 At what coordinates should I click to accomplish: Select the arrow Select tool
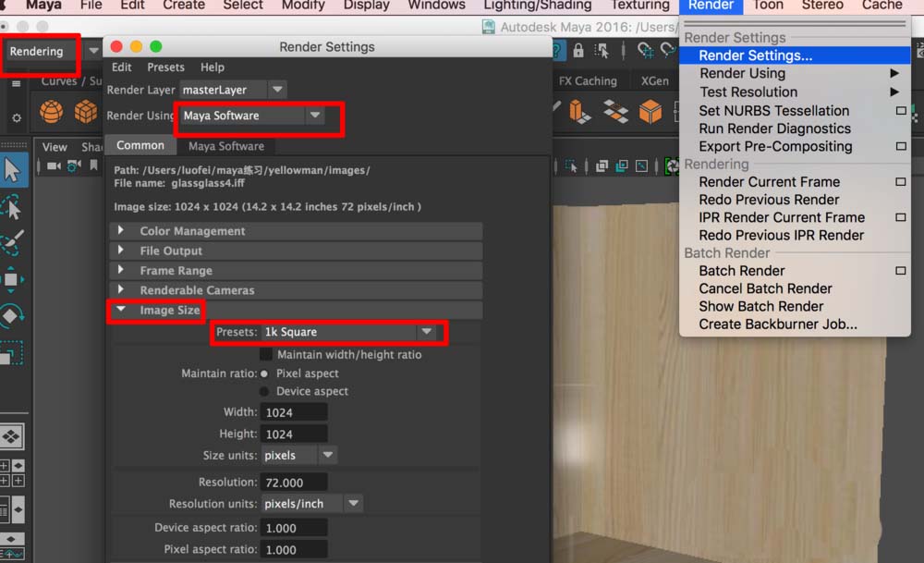point(12,170)
